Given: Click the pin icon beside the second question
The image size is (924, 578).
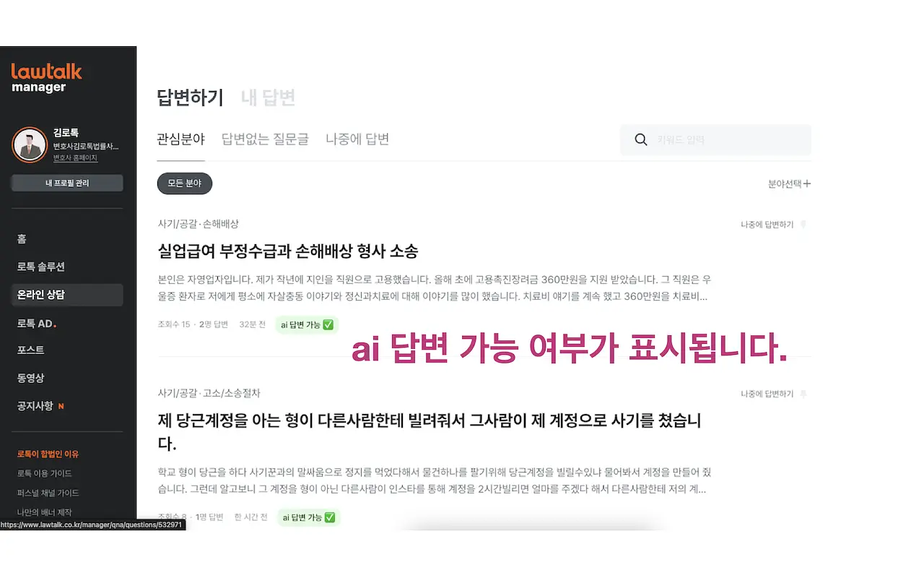Looking at the screenshot, I should [803, 394].
